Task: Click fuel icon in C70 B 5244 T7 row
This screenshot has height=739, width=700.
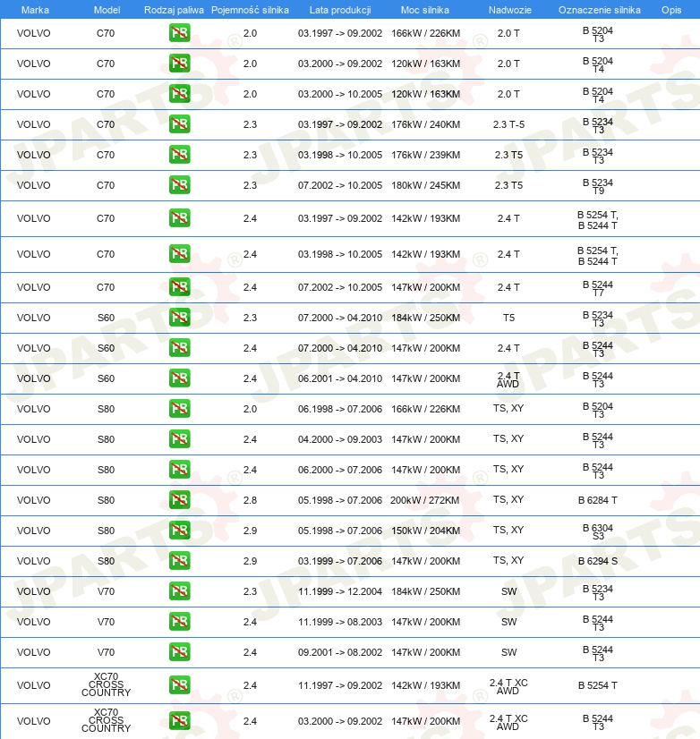Action: tap(179, 287)
